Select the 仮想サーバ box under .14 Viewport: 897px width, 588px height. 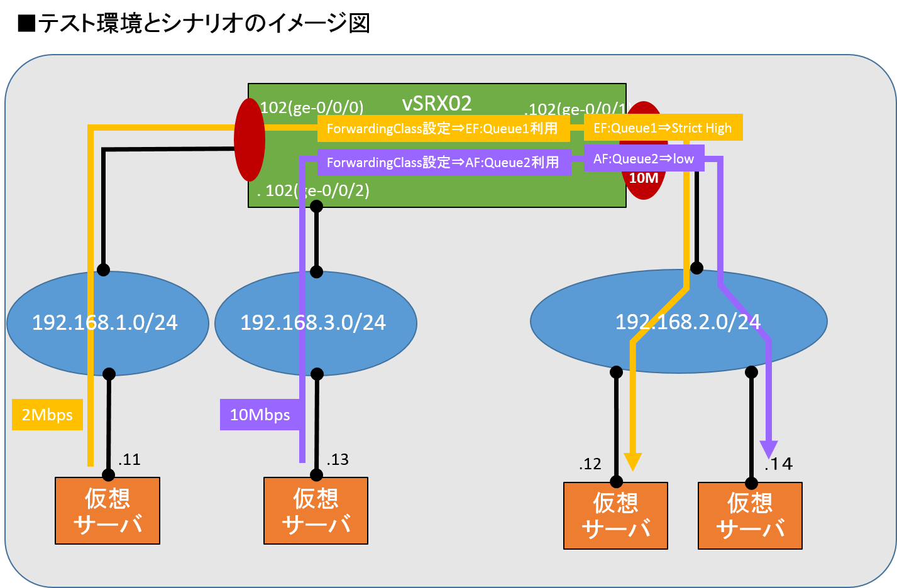[x=750, y=516]
